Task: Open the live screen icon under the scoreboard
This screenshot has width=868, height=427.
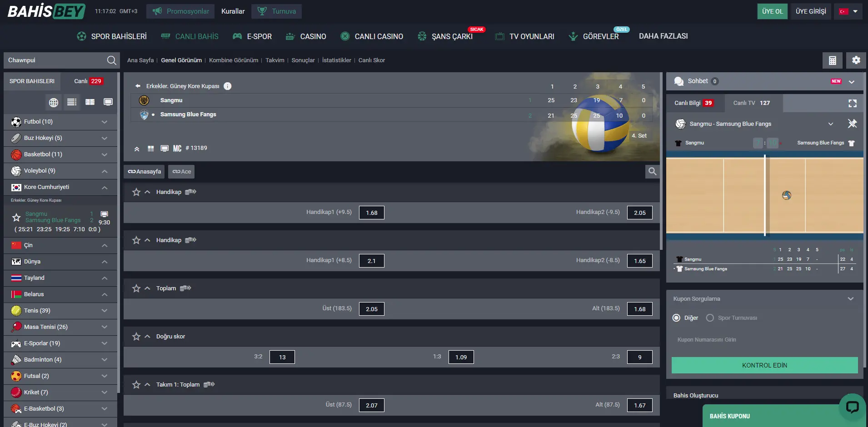Action: 165,149
